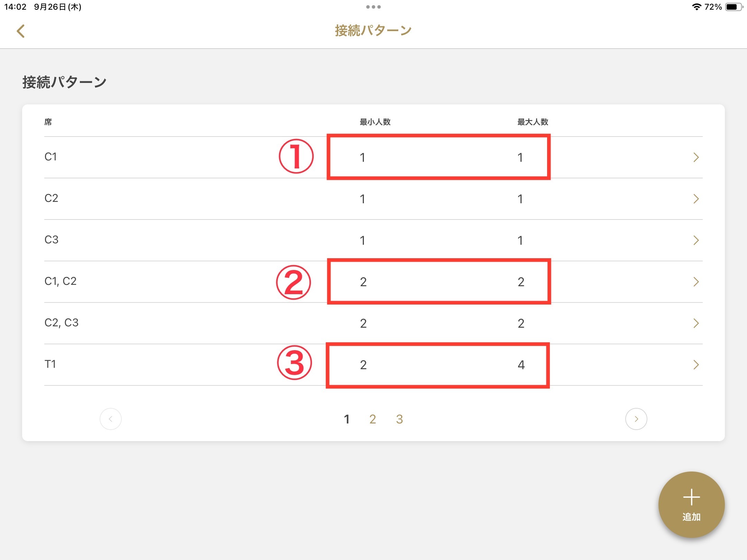This screenshot has width=747, height=560.
Task: Select page 1 in pagination
Action: (x=347, y=419)
